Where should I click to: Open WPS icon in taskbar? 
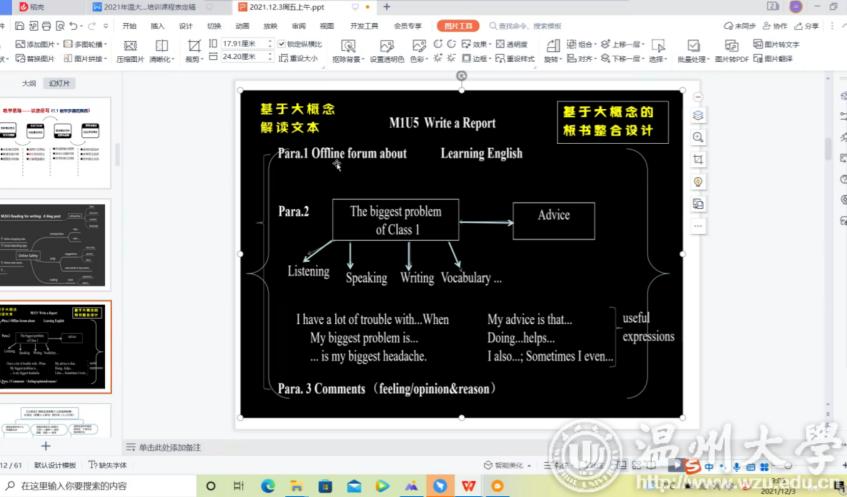(469, 486)
